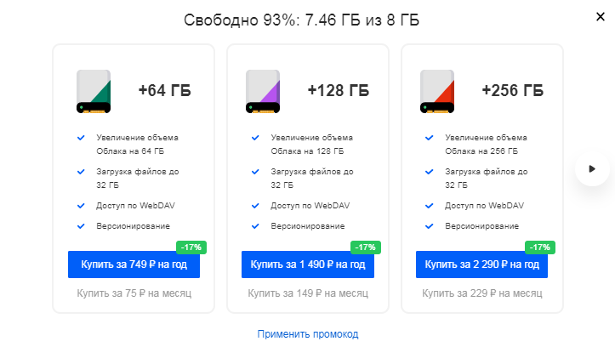615x364 pixels.
Task: Choose monthly 229 ₽ option
Action: 482,293
